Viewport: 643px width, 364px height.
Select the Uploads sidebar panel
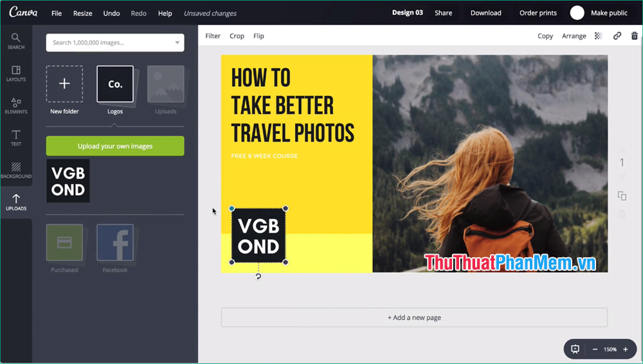[x=16, y=203]
